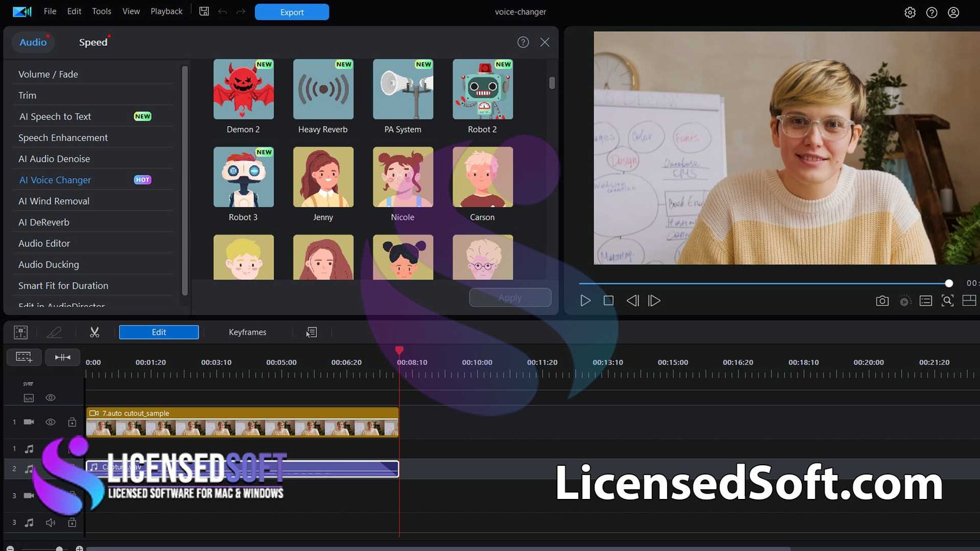
Task: Click the fit timeline arrows icon
Action: coord(62,357)
